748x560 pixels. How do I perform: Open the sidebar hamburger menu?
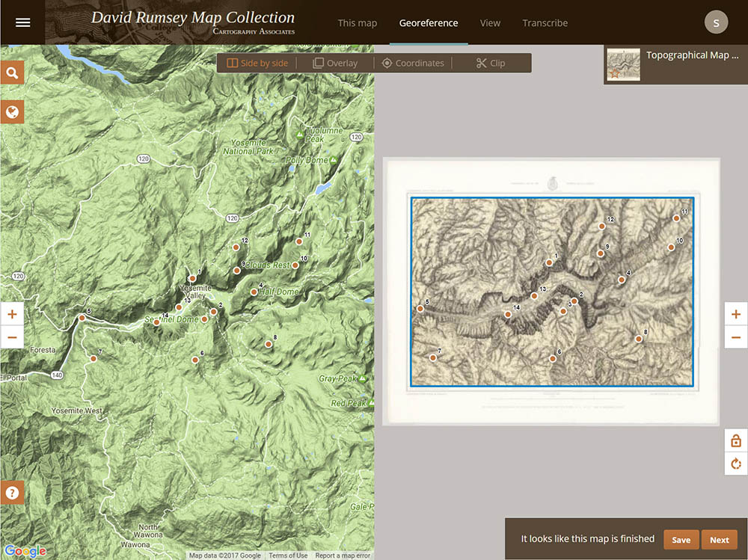(x=22, y=22)
